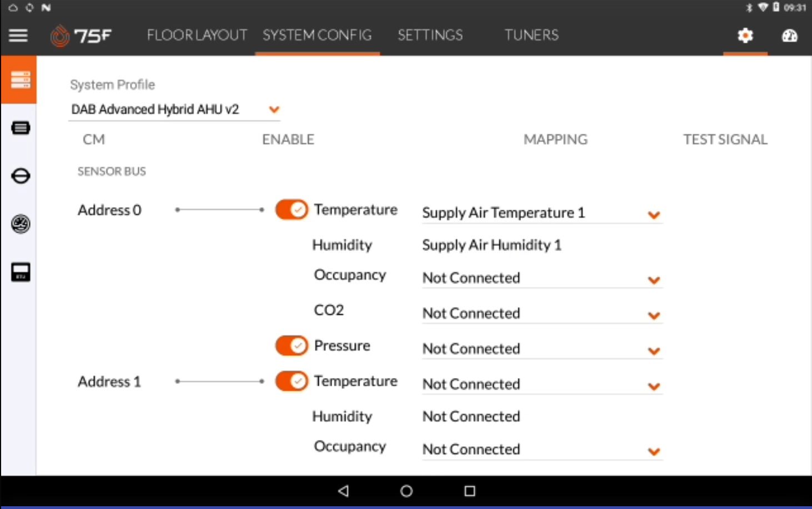Image resolution: width=812 pixels, height=509 pixels.
Task: Tap the Android home button
Action: 407,491
